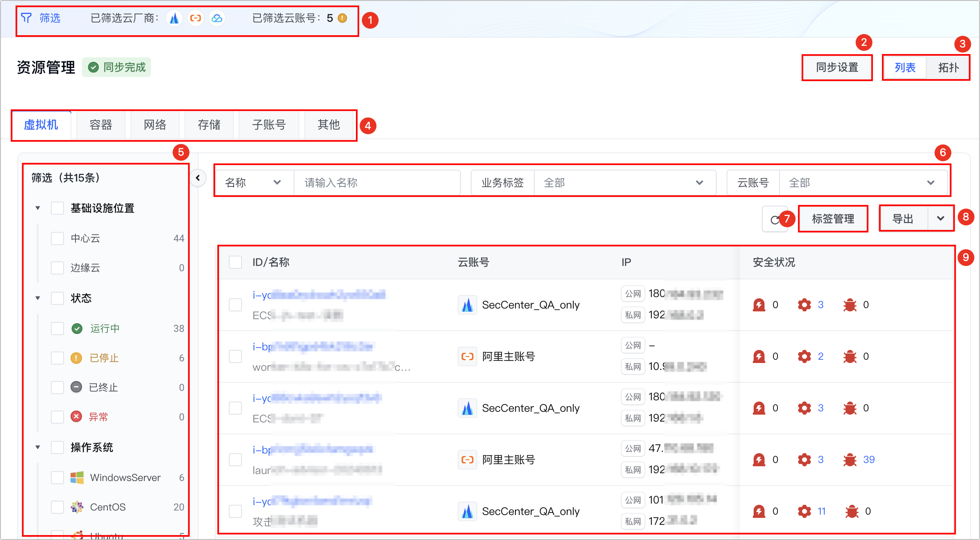
Task: Click the gear risk icon with count 2
Action: 805,356
